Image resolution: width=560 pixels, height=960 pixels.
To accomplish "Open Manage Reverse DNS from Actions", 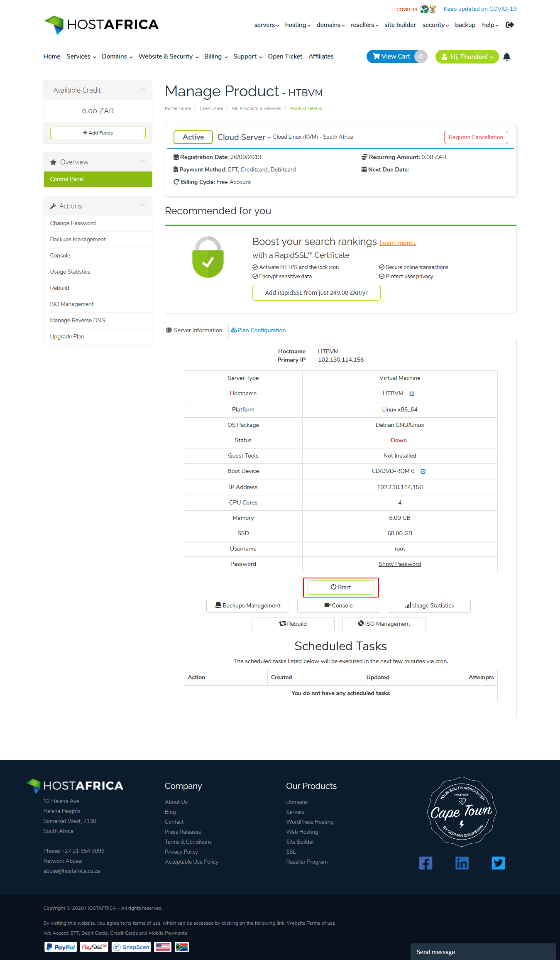I will (98, 321).
